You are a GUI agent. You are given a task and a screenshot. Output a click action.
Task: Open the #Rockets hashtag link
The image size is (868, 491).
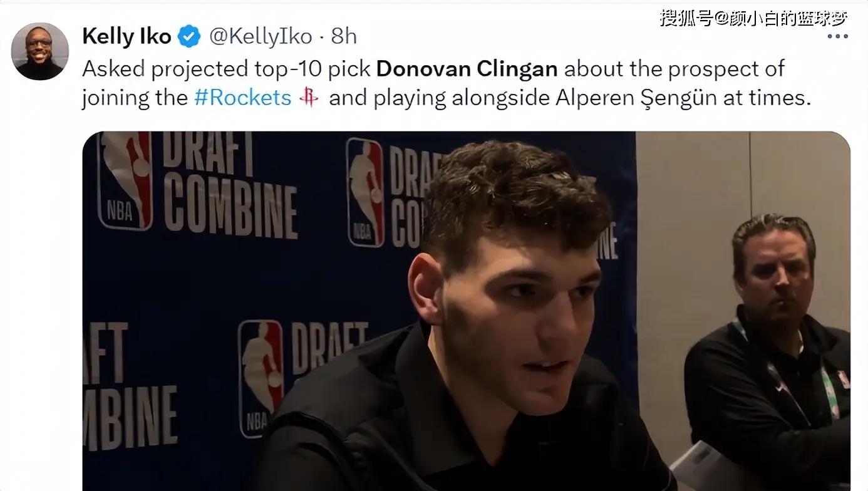click(x=243, y=98)
